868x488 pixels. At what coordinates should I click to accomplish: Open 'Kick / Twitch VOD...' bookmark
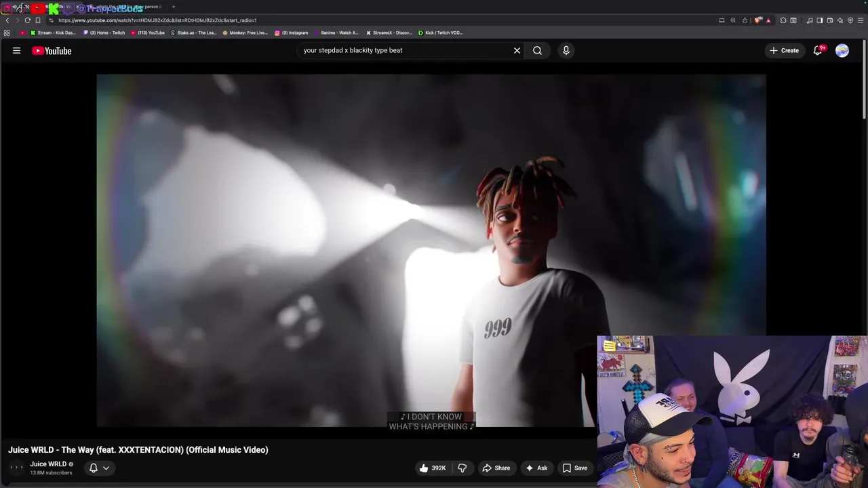click(441, 33)
